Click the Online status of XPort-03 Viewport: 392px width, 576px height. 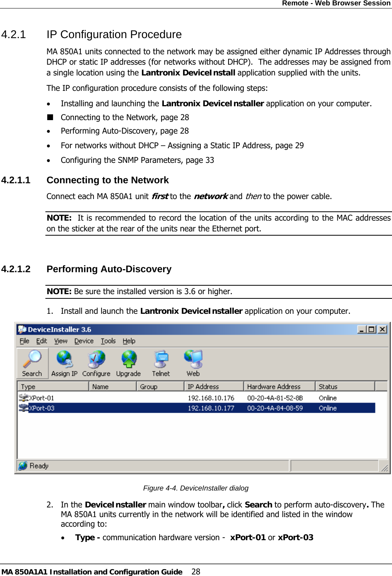click(x=328, y=408)
